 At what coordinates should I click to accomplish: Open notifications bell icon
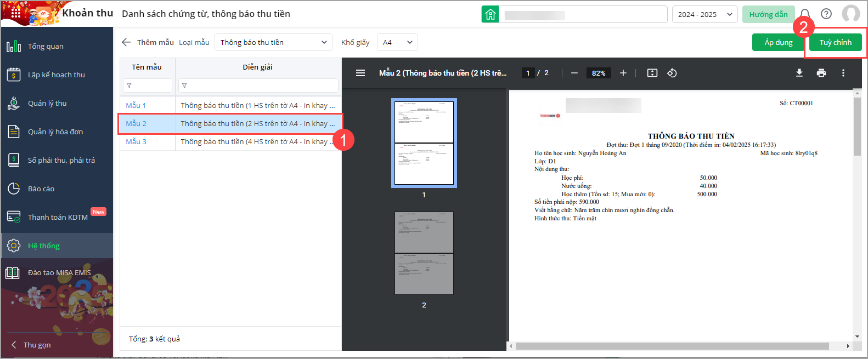804,14
